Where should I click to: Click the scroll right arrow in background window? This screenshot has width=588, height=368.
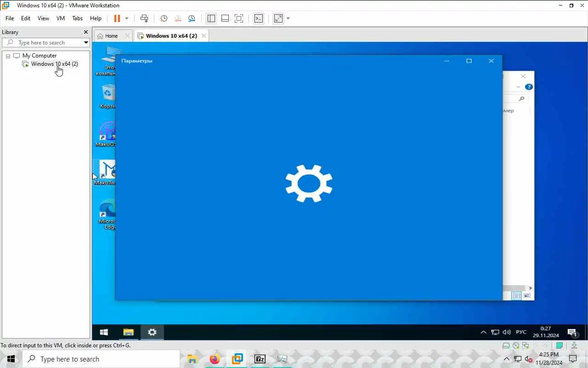(x=530, y=288)
